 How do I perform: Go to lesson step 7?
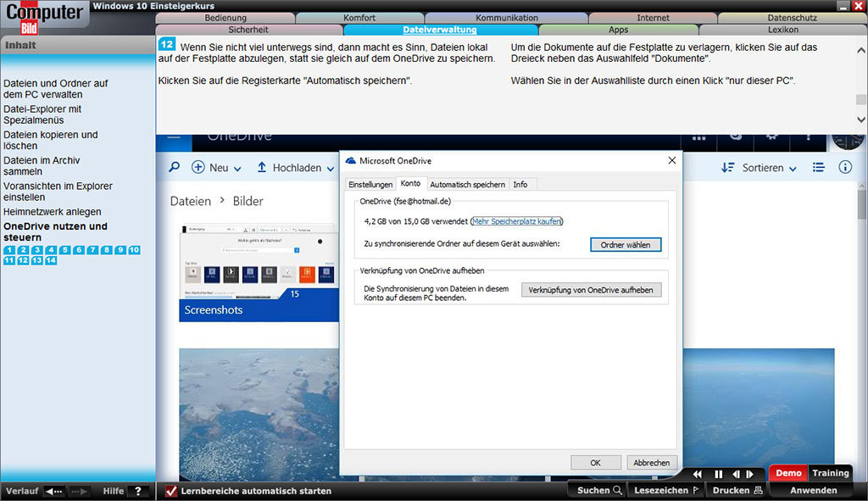[x=92, y=250]
